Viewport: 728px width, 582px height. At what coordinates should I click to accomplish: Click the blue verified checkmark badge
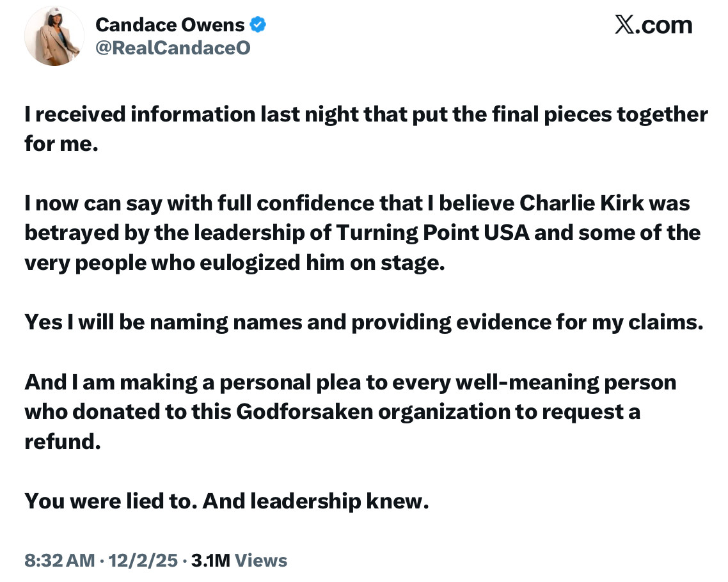tap(258, 25)
